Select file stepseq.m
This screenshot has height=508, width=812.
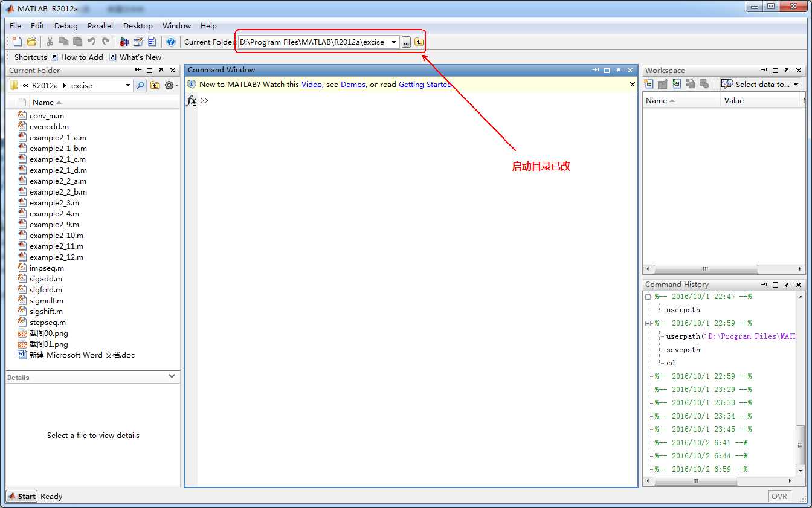coord(48,322)
